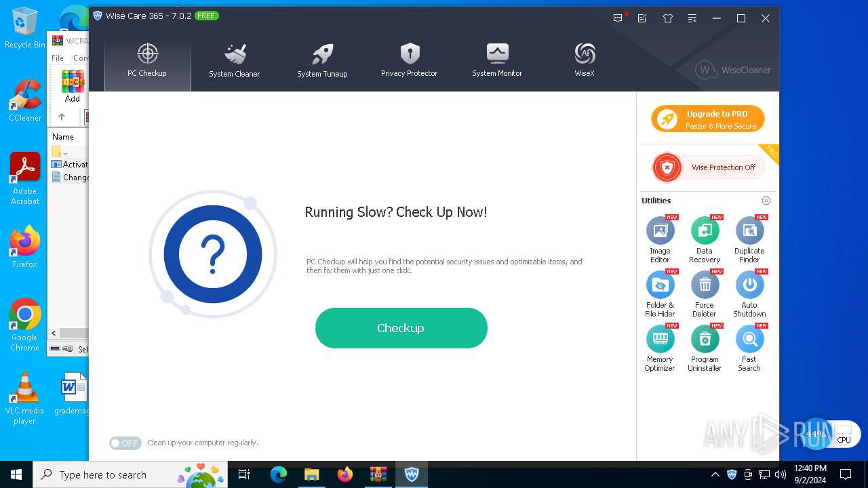Screen dimensions: 868x488
Task: Show hidden tray icons chevron
Action: coord(715,474)
